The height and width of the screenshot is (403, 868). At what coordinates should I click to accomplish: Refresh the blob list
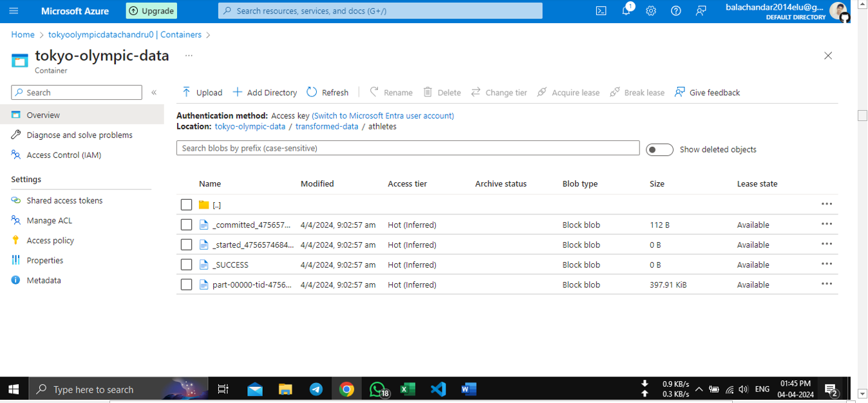coord(328,93)
